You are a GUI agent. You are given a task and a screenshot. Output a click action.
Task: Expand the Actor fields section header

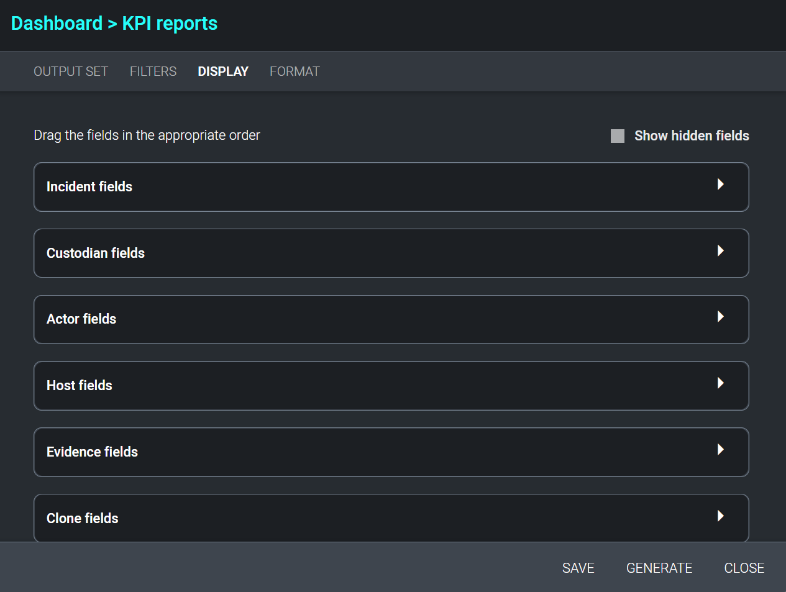coord(82,319)
